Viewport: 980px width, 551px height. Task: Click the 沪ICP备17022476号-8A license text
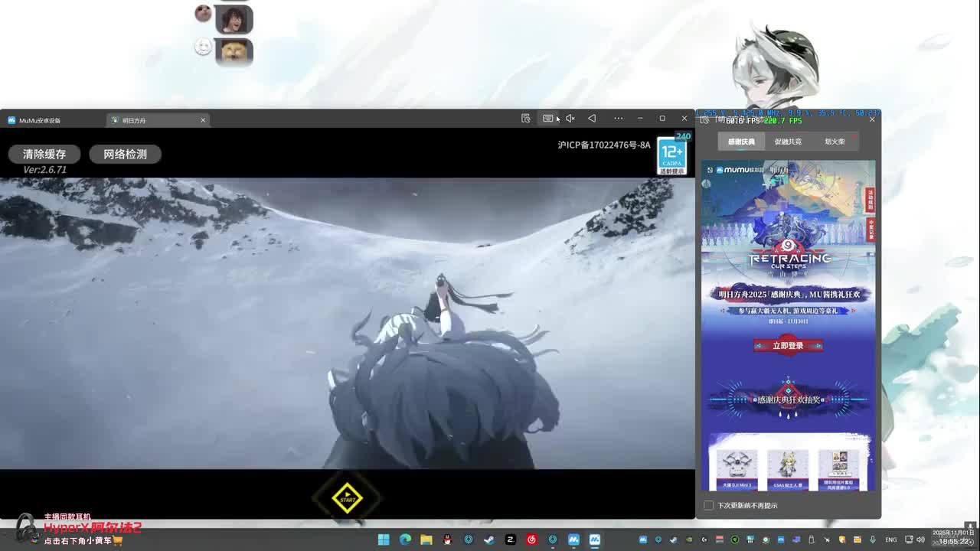click(x=604, y=145)
